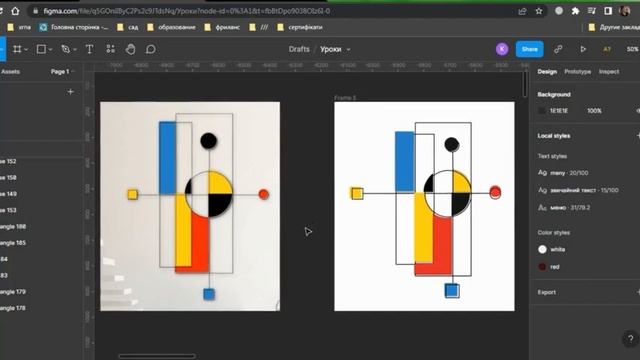Screen dimensions: 640x360
Task: Open the help question mark button
Action: coord(631,338)
